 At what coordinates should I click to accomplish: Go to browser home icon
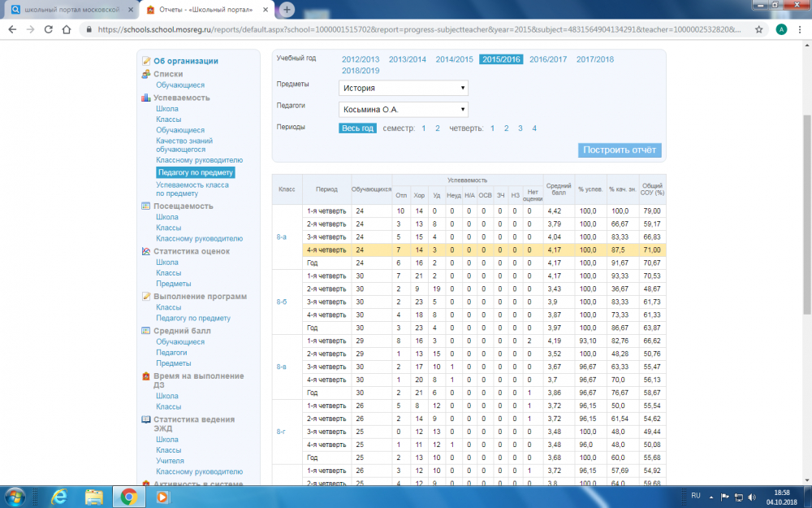coord(67,29)
